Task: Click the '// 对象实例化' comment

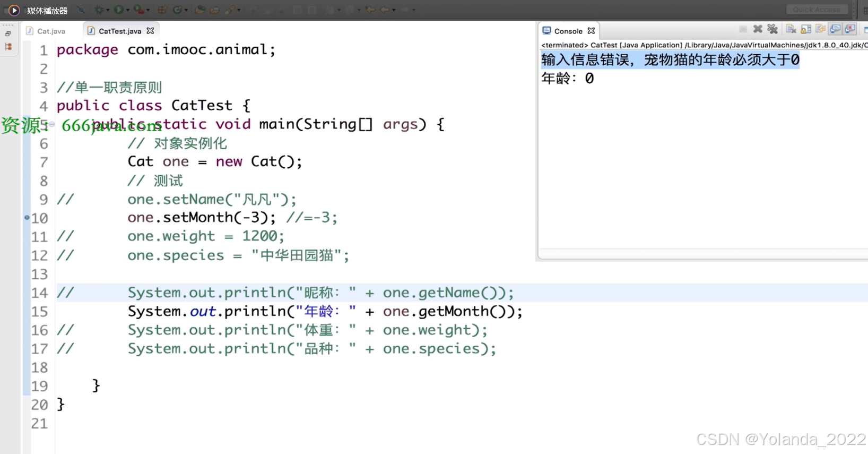Action: 177,143
